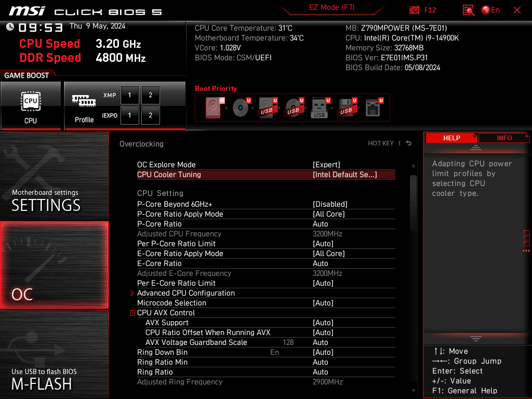532x399 pixels.
Task: Open the BIOS search tool
Action: coord(469,10)
